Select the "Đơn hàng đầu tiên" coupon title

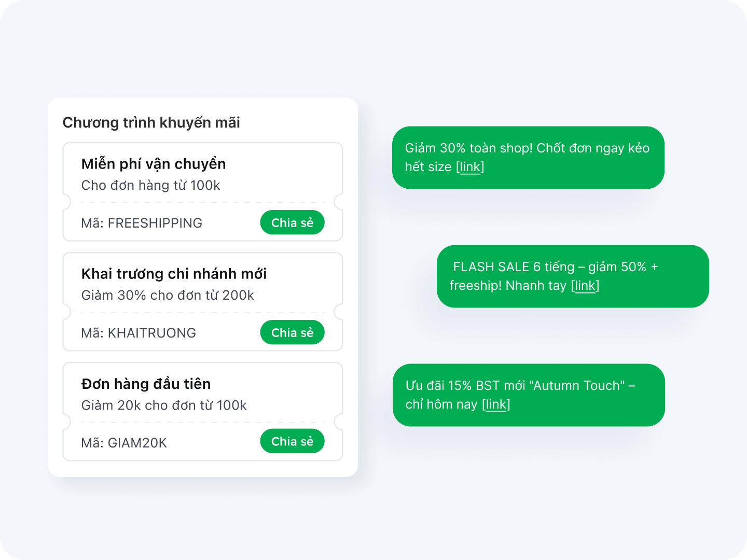point(146,384)
